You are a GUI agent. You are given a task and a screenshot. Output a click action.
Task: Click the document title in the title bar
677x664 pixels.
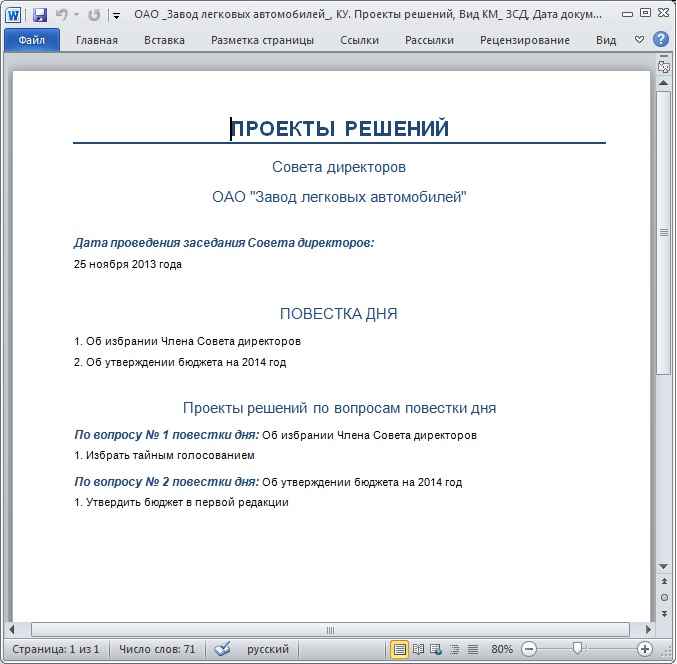367,15
